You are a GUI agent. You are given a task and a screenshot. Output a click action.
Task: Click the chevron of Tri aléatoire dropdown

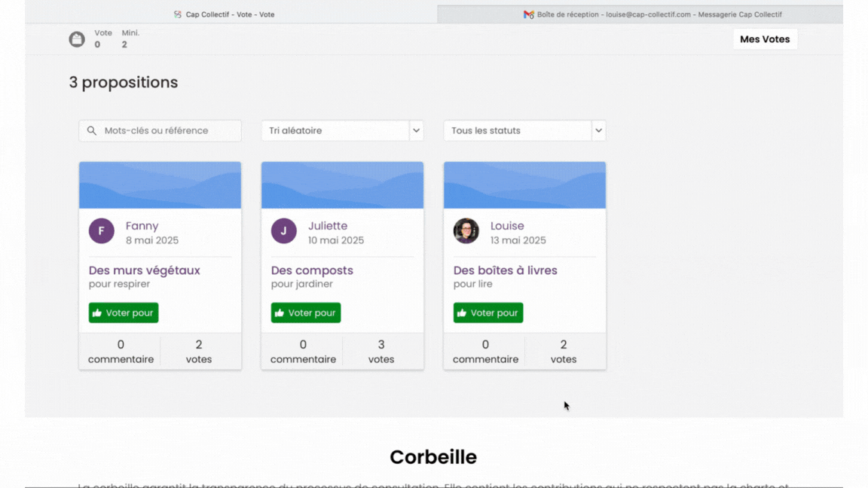(x=416, y=130)
